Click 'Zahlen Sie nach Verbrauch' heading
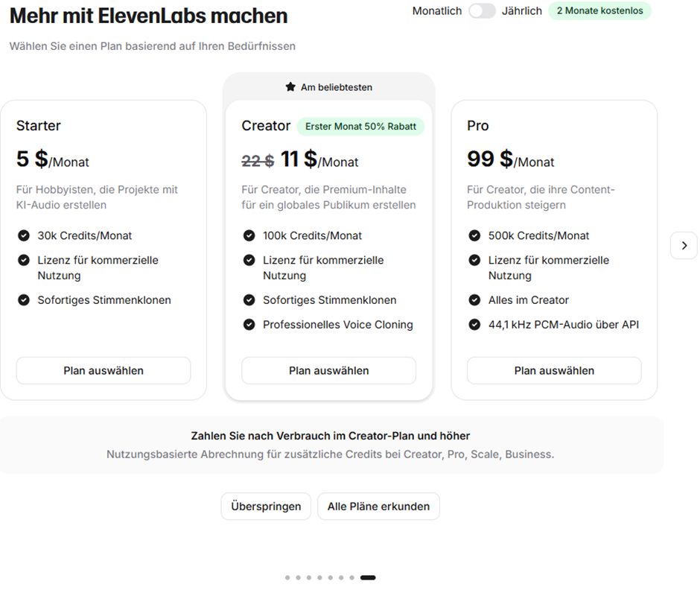Viewport: 700px width, 593px height. click(331, 436)
